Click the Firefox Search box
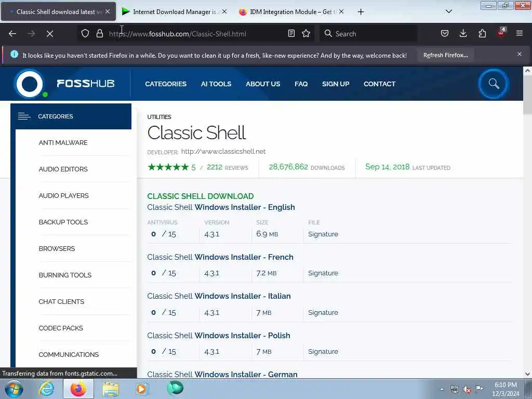The width and height of the screenshot is (532, 399). [x=368, y=34]
